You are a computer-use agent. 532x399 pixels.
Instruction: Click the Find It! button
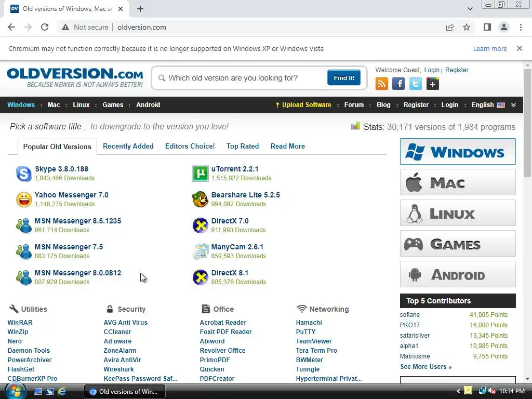[344, 78]
